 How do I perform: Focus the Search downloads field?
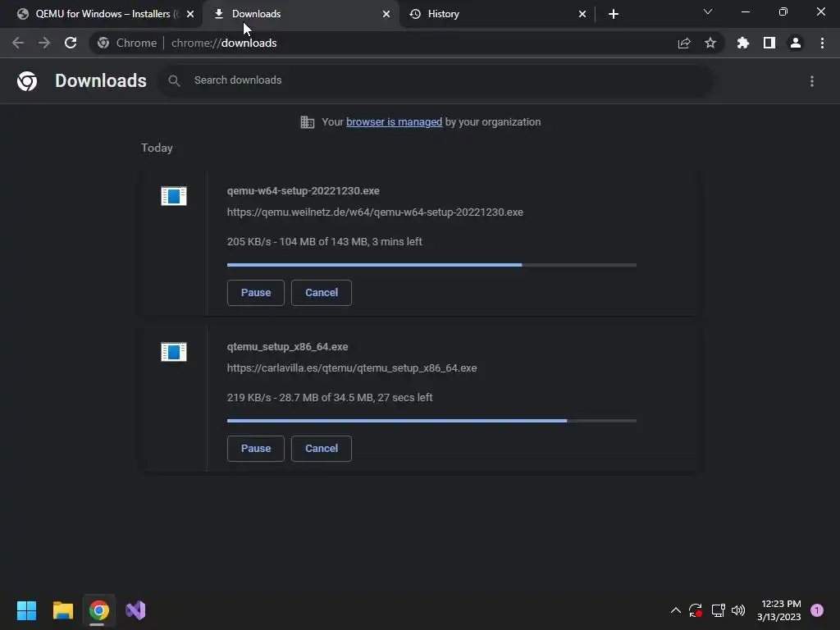click(x=435, y=81)
